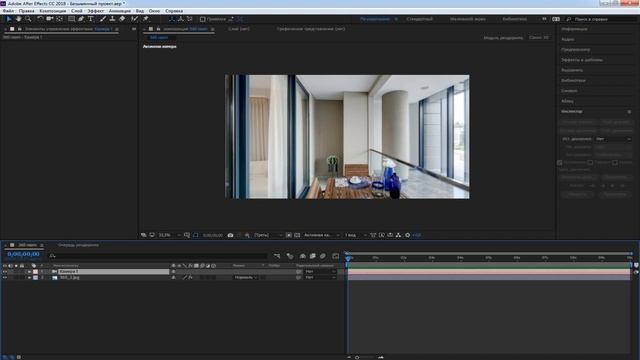The height and width of the screenshot is (360, 640).
Task: Select the Rotation tool
Action: coord(40,19)
